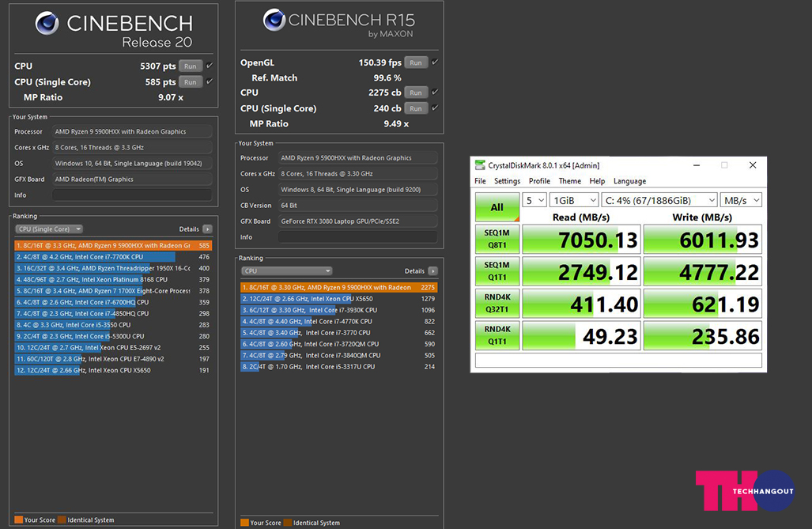Click Details arrow icon in Cinebench R15 ranking

[433, 271]
